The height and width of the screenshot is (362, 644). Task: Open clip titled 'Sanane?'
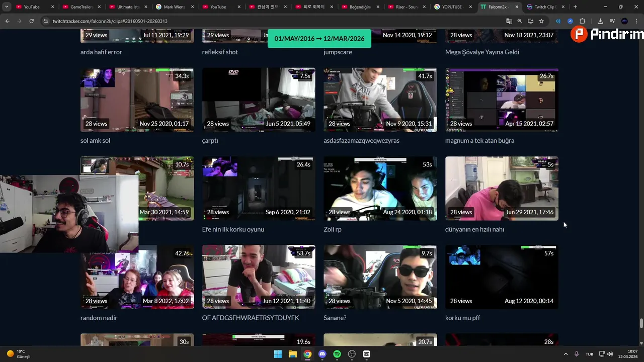click(x=335, y=318)
